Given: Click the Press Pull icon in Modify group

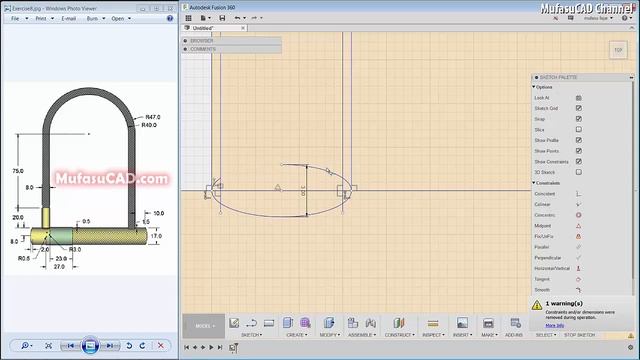Looking at the screenshot, I should point(329,323).
